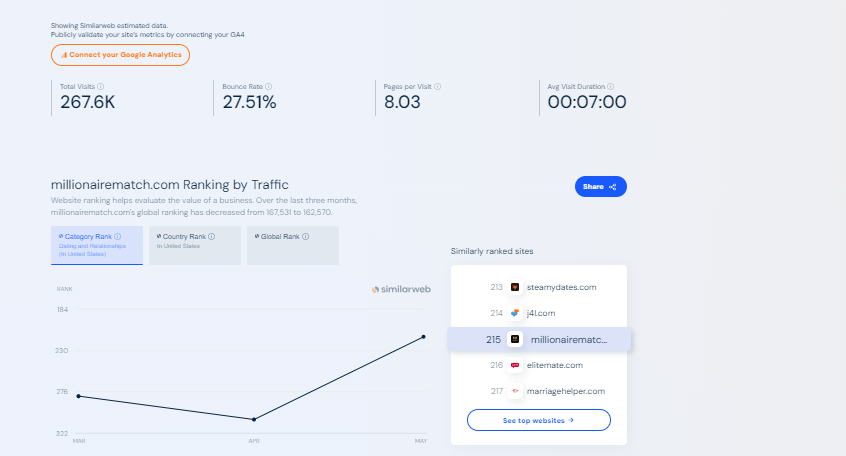Image resolution: width=846 pixels, height=456 pixels.
Task: Click the Total Visits info icon
Action: coord(98,87)
